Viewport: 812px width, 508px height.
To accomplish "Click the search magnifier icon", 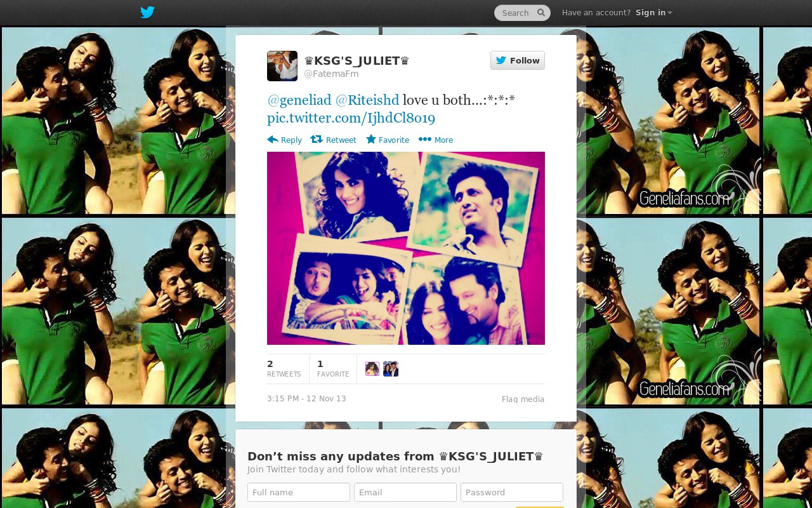I will click(541, 12).
